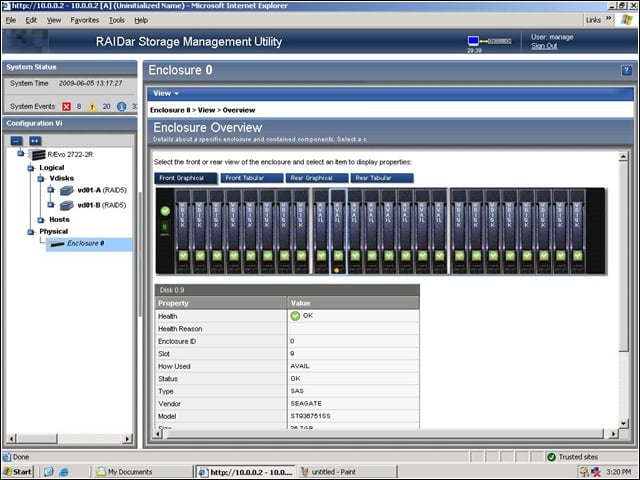Click the green enclosure status LED icon
640x480 pixels.
click(x=165, y=211)
